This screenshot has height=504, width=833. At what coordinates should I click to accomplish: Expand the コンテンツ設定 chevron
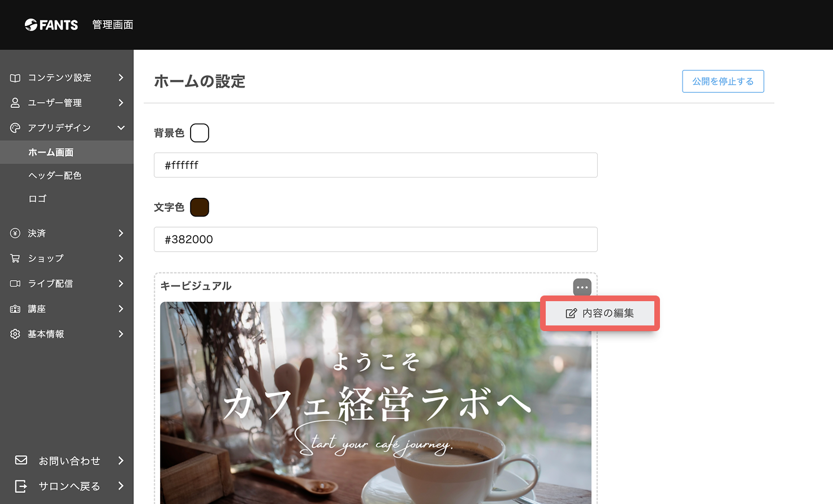pyautogui.click(x=121, y=77)
